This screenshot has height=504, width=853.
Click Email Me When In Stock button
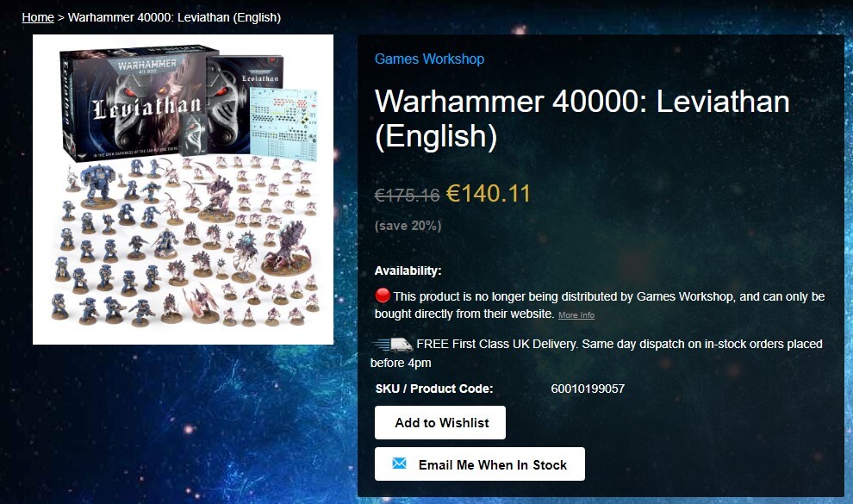pos(480,464)
